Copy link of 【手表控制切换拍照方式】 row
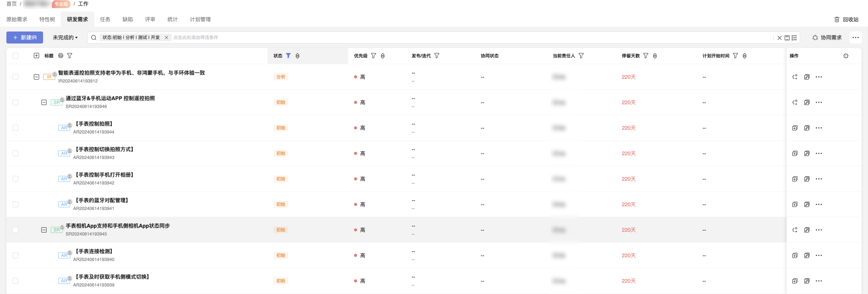868x294 pixels. (807, 153)
